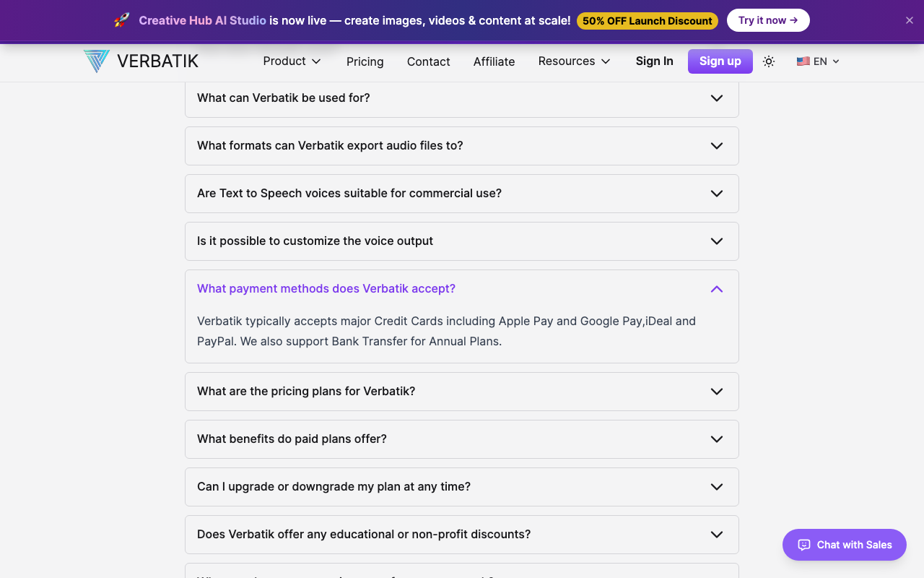This screenshot has height=578, width=924.
Task: Click the 50% OFF Launch Discount badge
Action: pos(648,21)
